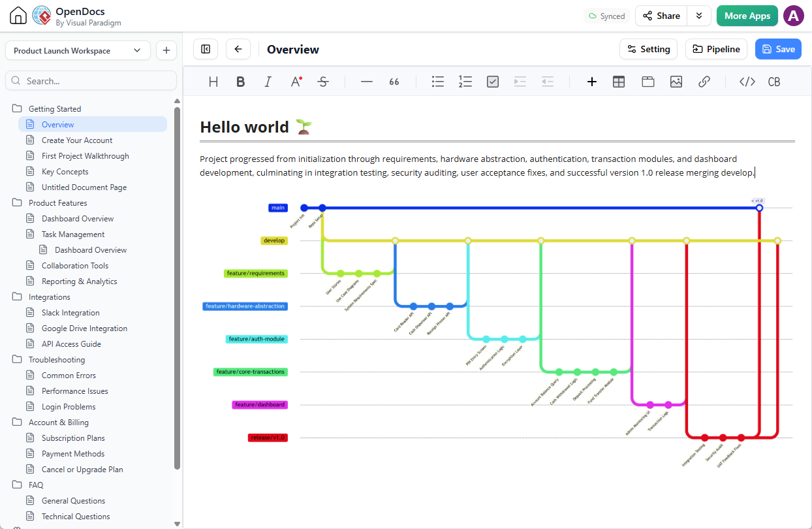Toggle bold formatting
The image size is (812, 529).
[241, 82]
